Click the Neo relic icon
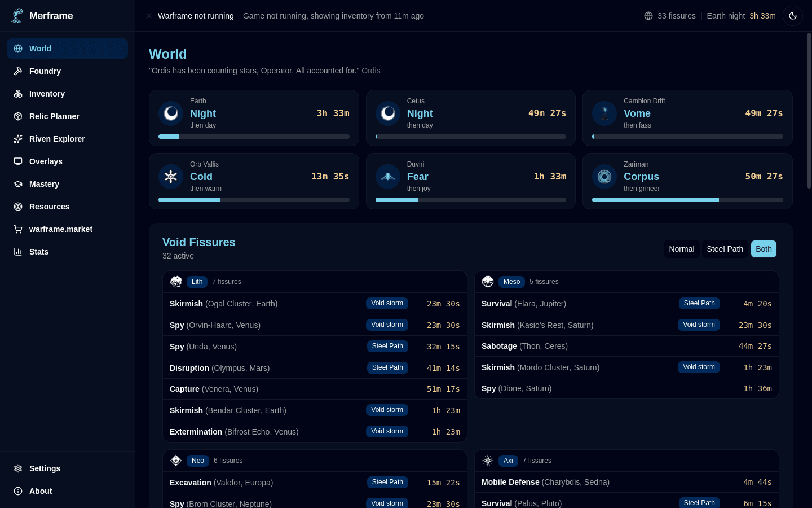The width and height of the screenshot is (812, 508). click(176, 461)
